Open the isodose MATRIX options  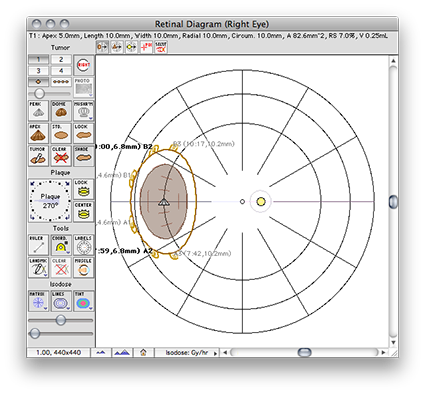click(x=38, y=301)
